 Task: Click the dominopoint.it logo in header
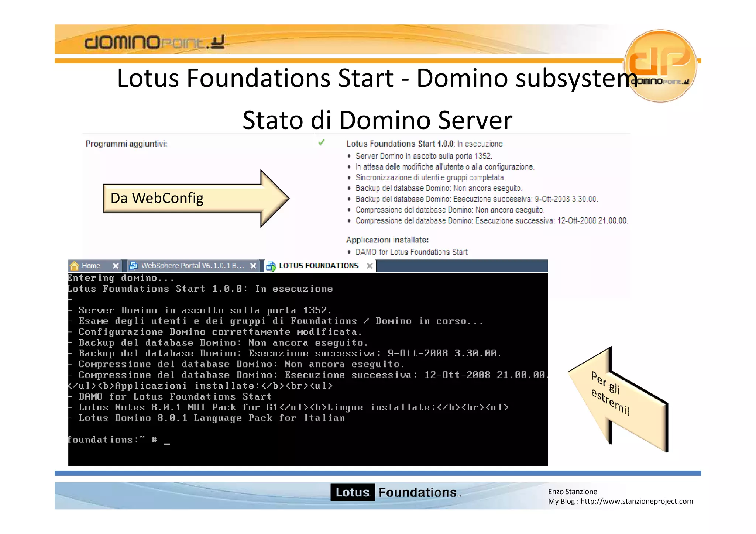(154, 42)
